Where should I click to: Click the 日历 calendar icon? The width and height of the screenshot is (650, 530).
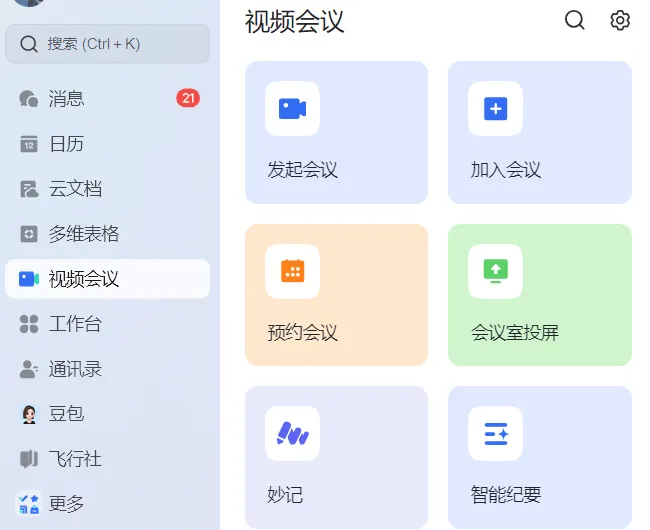click(29, 144)
